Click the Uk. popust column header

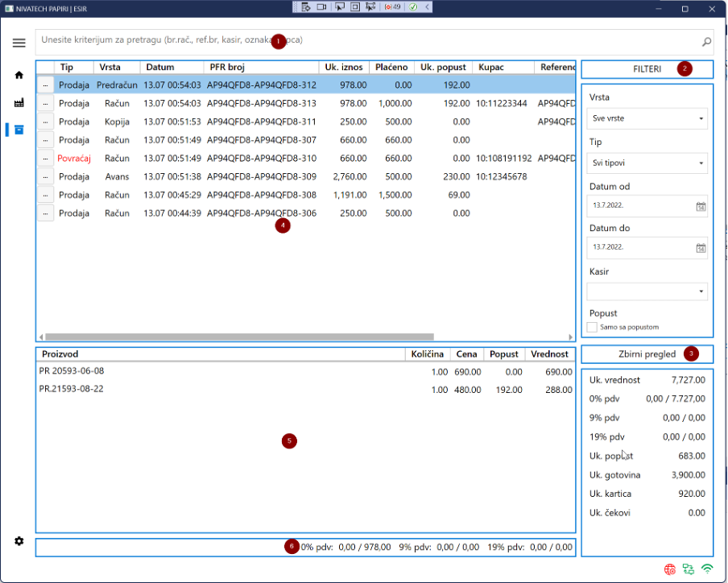tap(443, 68)
